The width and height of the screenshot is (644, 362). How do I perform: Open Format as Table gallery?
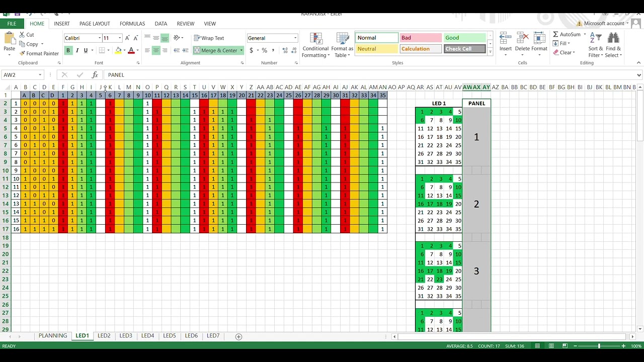pos(342,45)
